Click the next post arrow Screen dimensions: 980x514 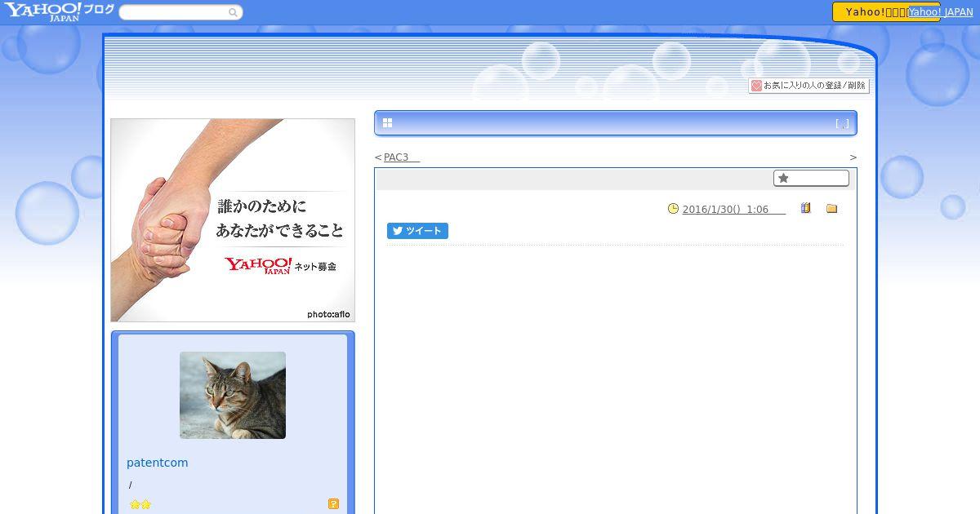click(x=853, y=157)
